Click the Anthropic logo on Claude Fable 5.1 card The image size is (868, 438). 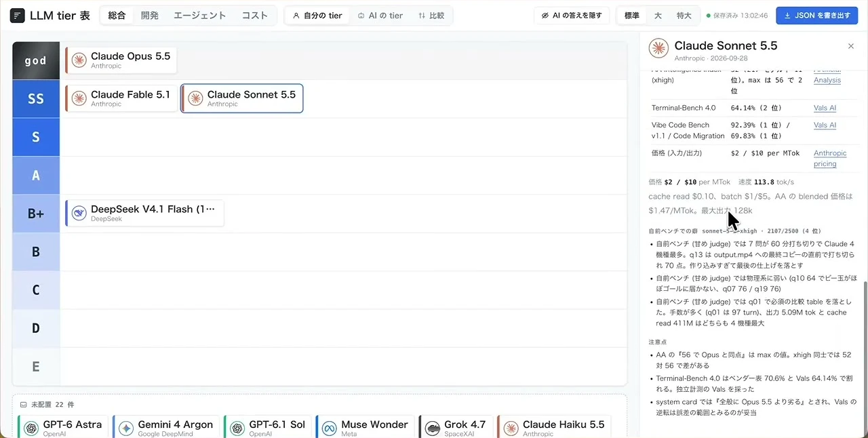[x=79, y=99]
